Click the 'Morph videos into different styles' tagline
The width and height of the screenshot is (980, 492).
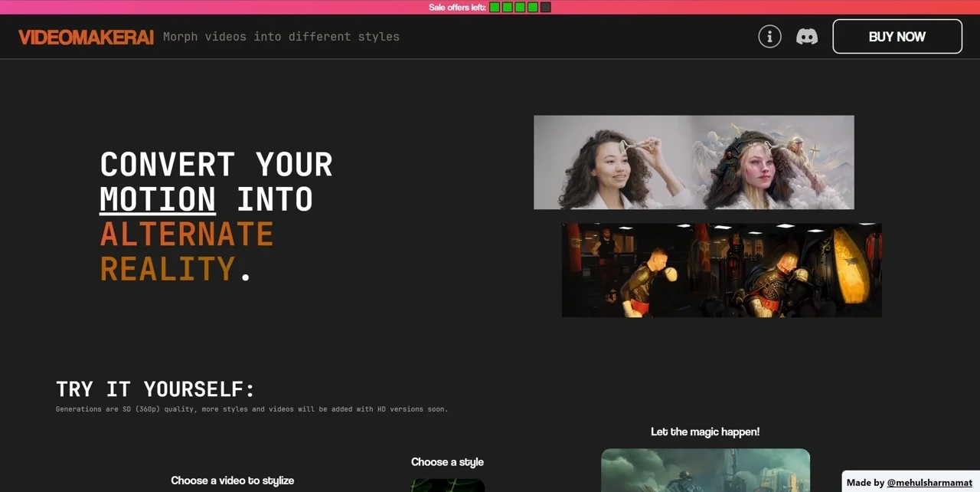[x=281, y=36]
